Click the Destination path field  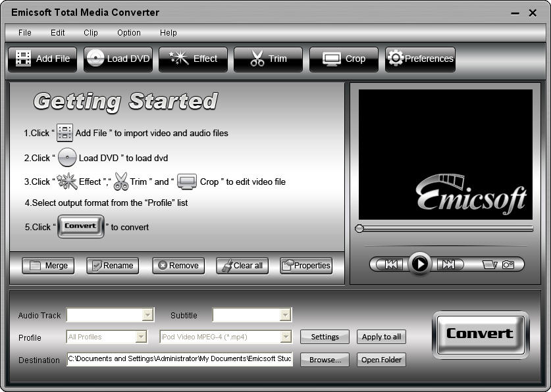180,359
